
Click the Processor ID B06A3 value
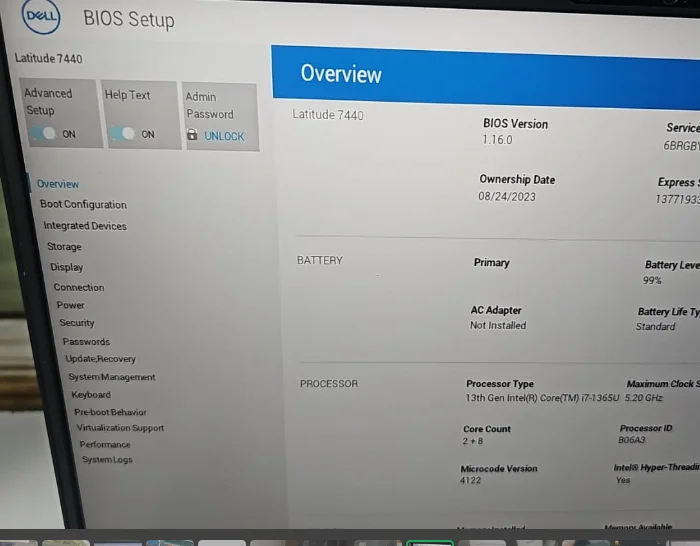point(631,440)
